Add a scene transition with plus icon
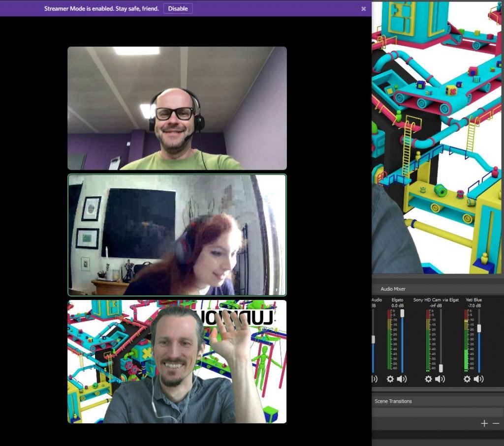The width and height of the screenshot is (504, 446). (x=484, y=423)
